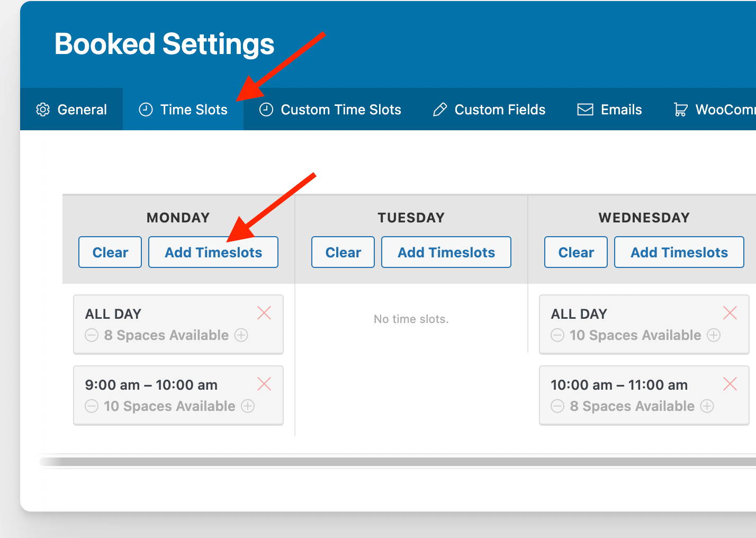Click the envelope icon beside Emails
The image size is (756, 538).
[x=584, y=110]
